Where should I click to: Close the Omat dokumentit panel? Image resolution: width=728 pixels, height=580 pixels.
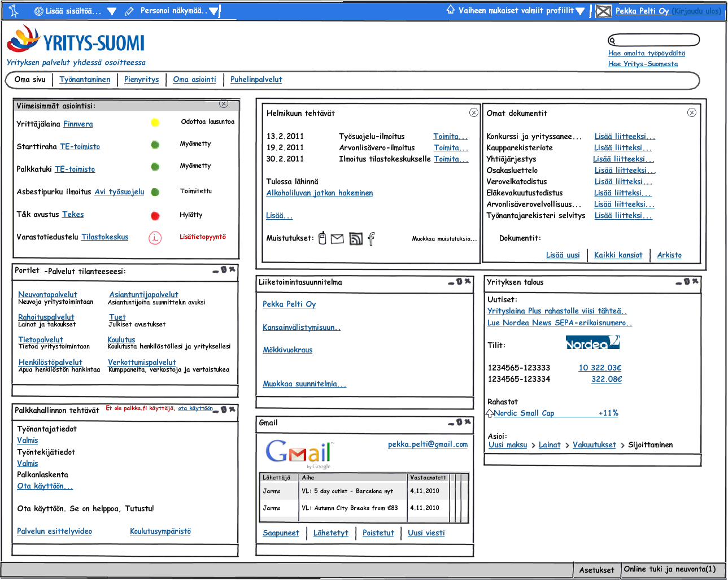click(692, 113)
